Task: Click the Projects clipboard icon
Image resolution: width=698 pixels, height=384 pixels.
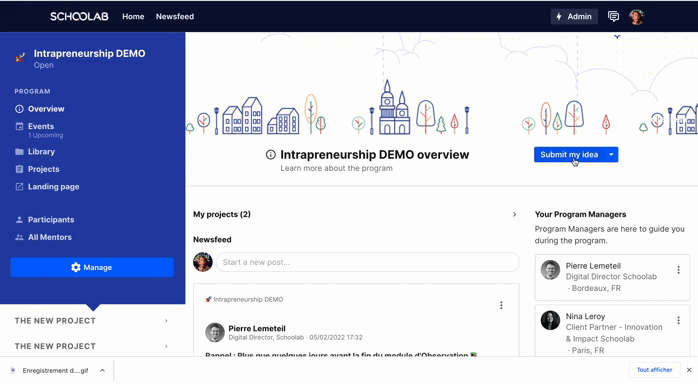Action: point(19,169)
